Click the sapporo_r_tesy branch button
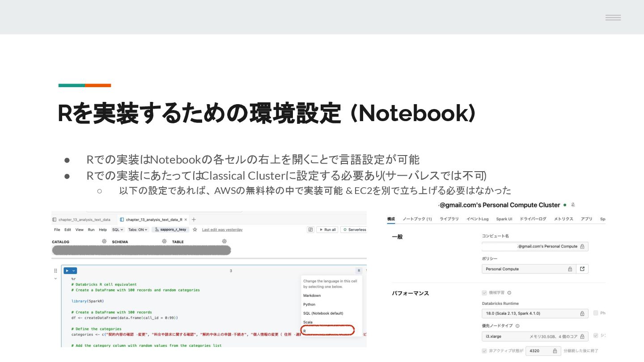This screenshot has width=644, height=362. (x=170, y=230)
